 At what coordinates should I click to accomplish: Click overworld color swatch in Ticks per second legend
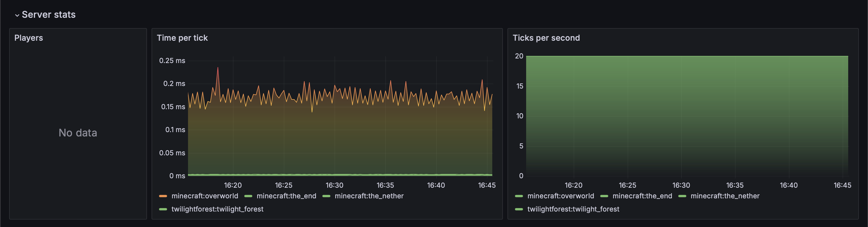tap(519, 196)
